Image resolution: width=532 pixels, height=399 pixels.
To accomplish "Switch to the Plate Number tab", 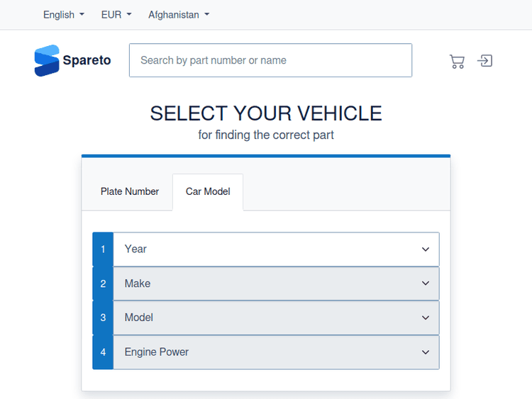I will click(x=130, y=191).
